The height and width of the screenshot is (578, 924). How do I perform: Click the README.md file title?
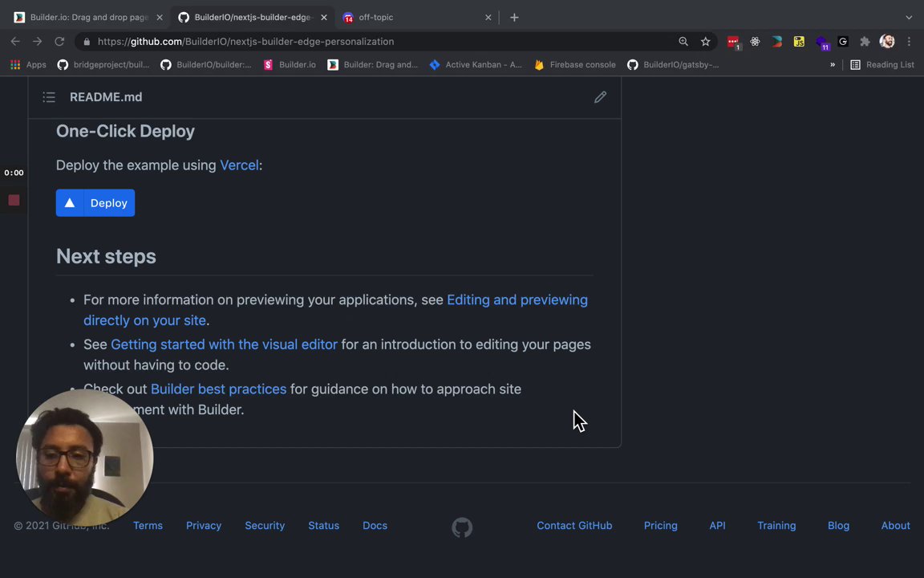coord(106,97)
